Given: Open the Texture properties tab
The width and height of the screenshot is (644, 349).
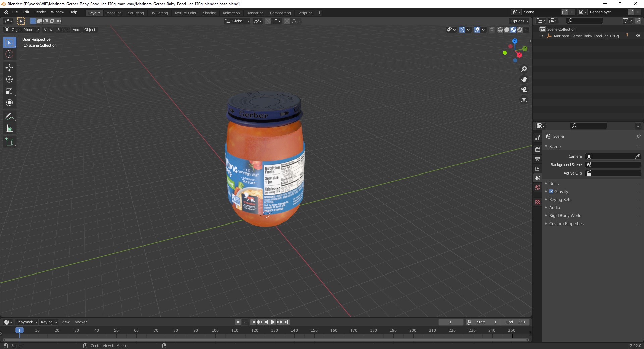Looking at the screenshot, I should 538,202.
